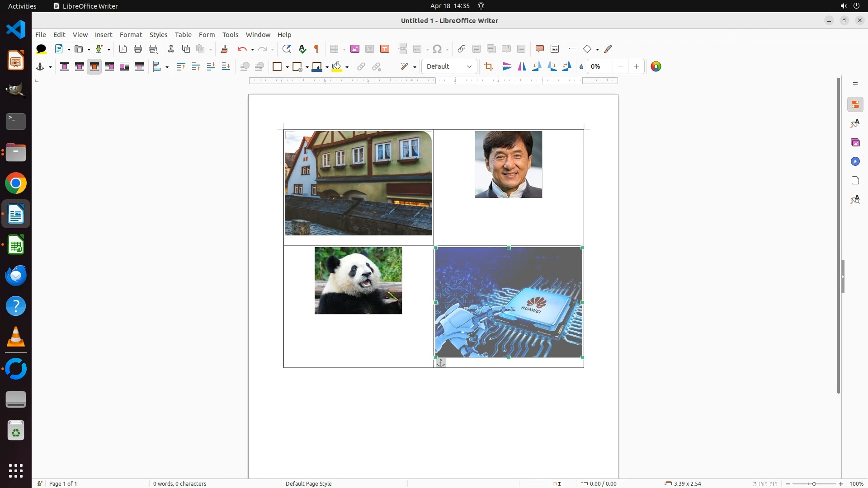This screenshot has width=868, height=488.
Task: Enable Wrap Off for the image
Action: 65,66
